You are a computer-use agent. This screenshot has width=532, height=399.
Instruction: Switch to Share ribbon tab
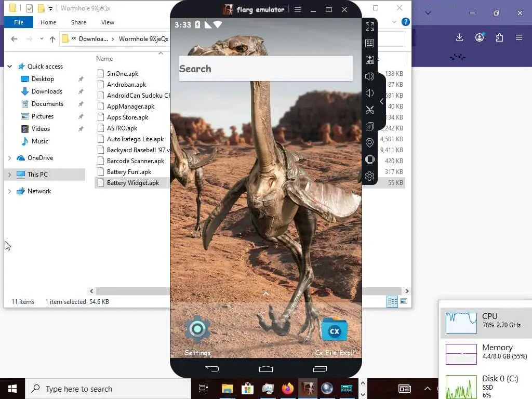click(78, 22)
